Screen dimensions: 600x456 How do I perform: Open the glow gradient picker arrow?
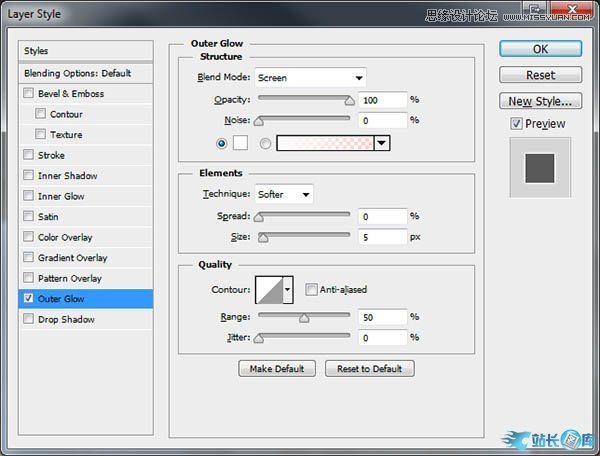tap(381, 143)
